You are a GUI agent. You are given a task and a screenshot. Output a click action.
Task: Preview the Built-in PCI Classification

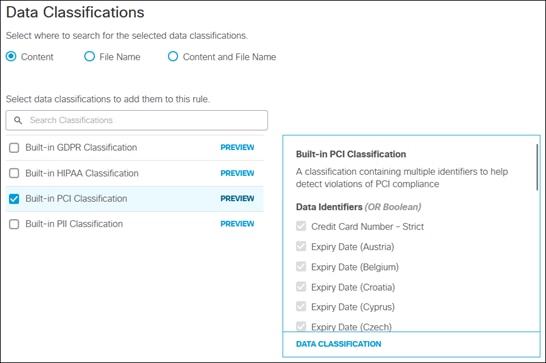(x=237, y=199)
